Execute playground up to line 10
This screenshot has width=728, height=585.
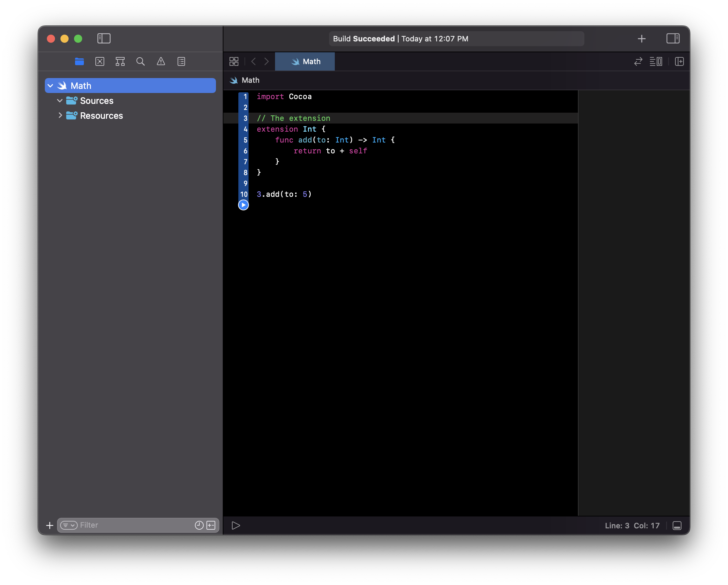point(243,205)
